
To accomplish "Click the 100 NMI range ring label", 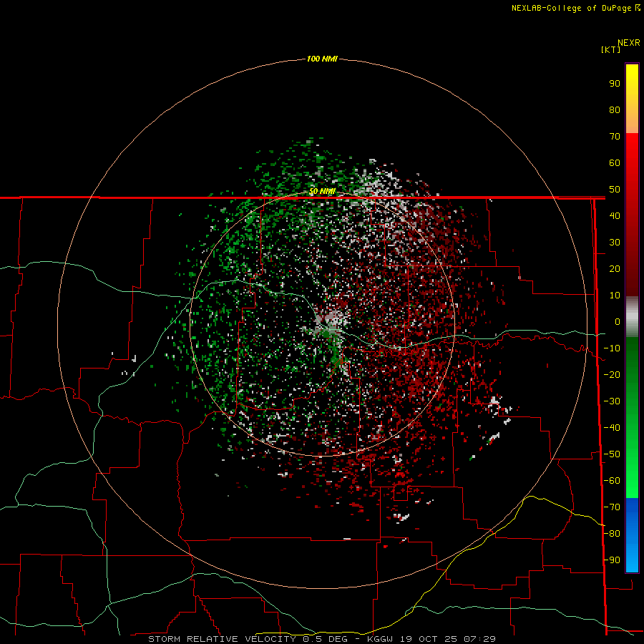I will 322,59.
